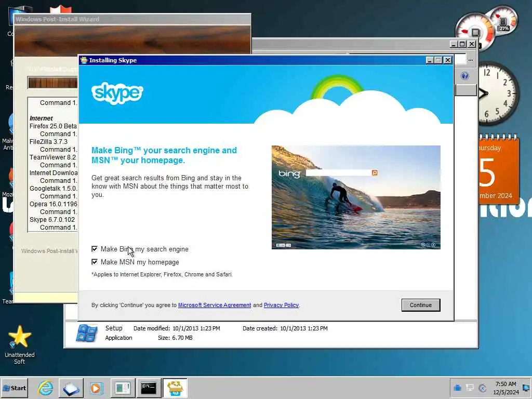Click the taskbar clock showing 7:50 AM
This screenshot has height=399, width=532.
tap(506, 388)
